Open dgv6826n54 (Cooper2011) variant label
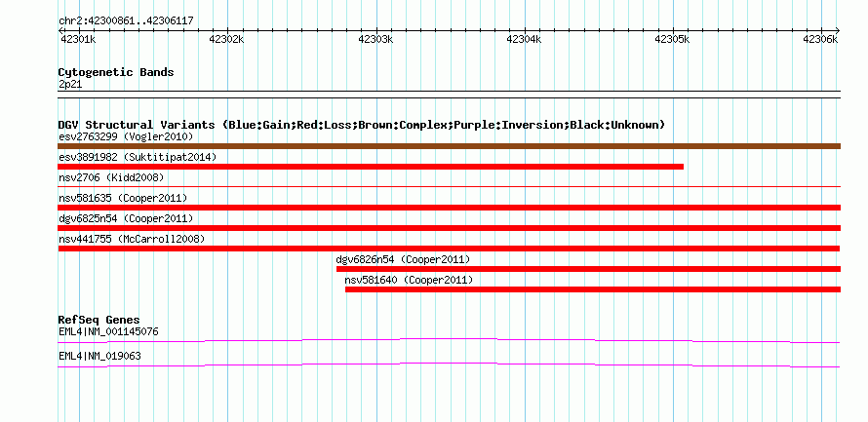This screenshot has height=422, width=868. click(403, 259)
